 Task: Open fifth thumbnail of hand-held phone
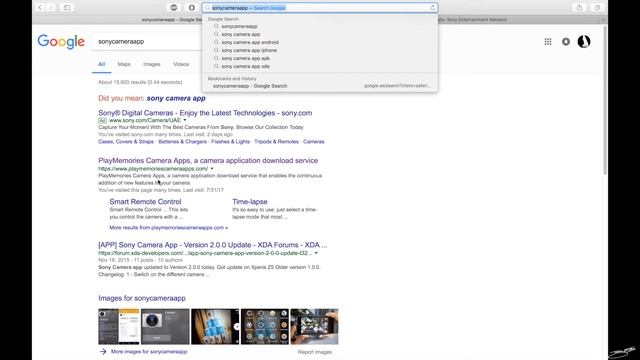[314, 327]
